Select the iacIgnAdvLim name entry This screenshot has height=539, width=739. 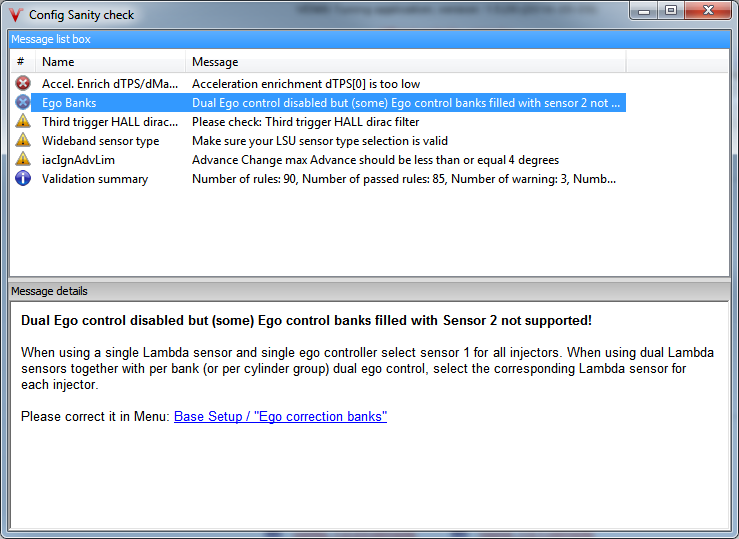pos(78,160)
